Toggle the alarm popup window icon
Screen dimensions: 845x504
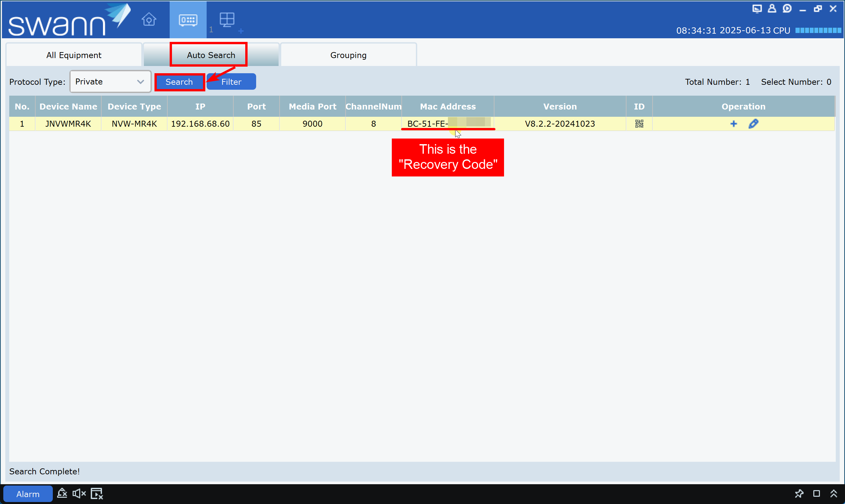coord(97,493)
